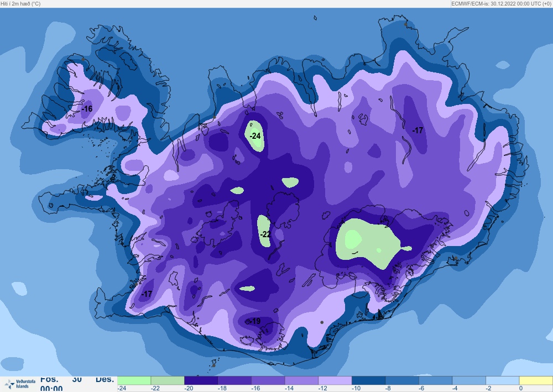The height and width of the screenshot is (392, 553).
Task: Click the -19 temperature label near the south coast
Action: 255,321
